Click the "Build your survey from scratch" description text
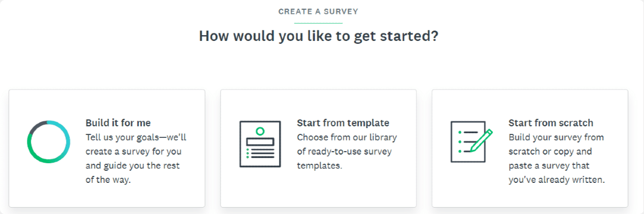 tap(557, 159)
